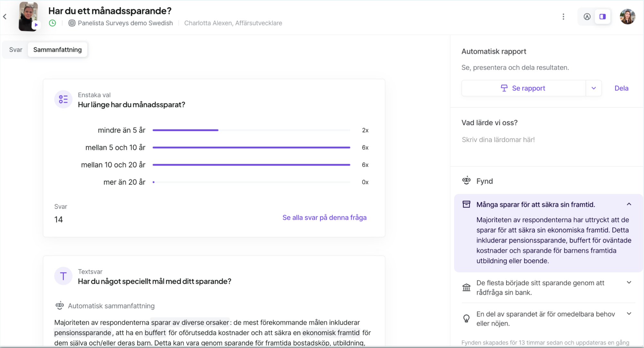Click the mellan 5 och 10 år bar
The image size is (644, 348).
pos(251,147)
